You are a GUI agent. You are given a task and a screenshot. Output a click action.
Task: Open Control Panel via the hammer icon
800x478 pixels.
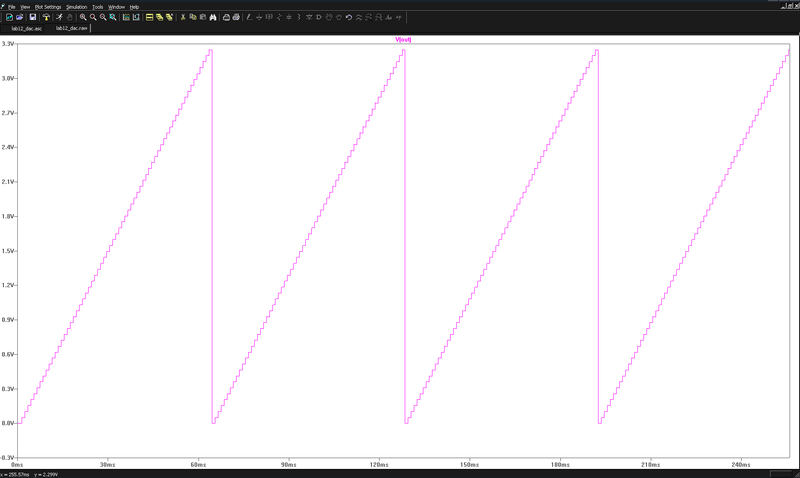(x=46, y=17)
